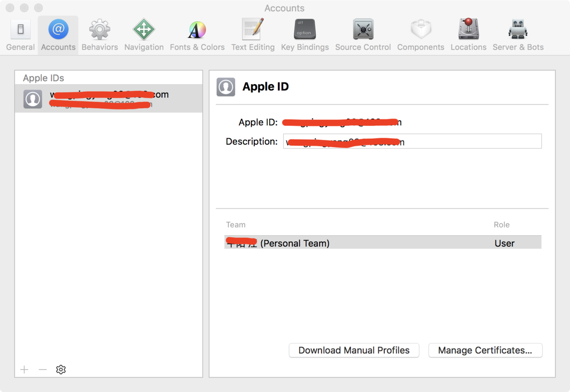Image resolution: width=570 pixels, height=392 pixels.
Task: Open the Behaviors gear pane
Action: click(x=100, y=35)
